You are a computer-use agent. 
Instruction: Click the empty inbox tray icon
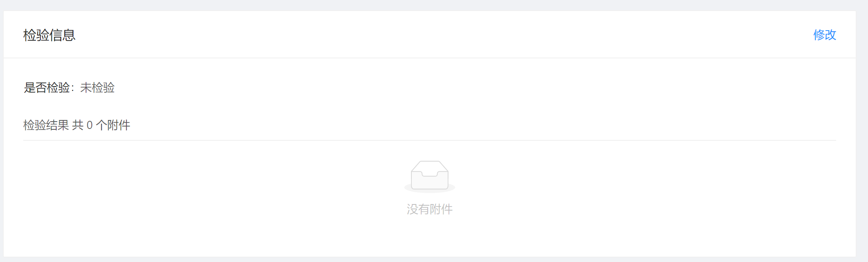[x=430, y=175]
